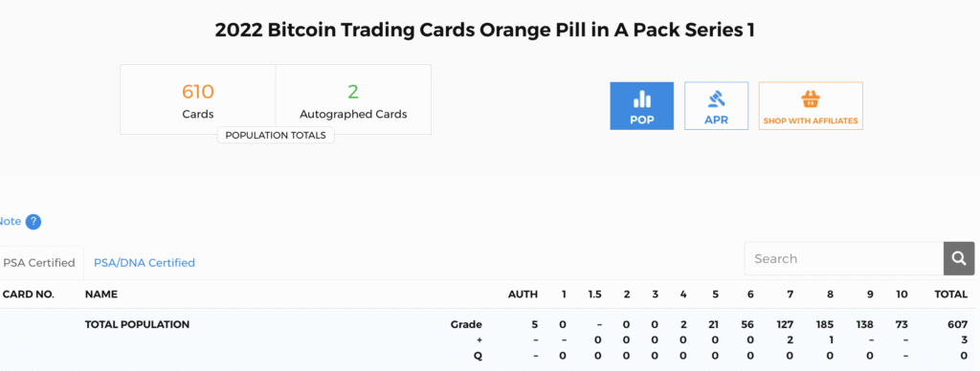The width and height of the screenshot is (980, 371).
Task: Click the grade 1.5 column header
Action: [594, 295]
